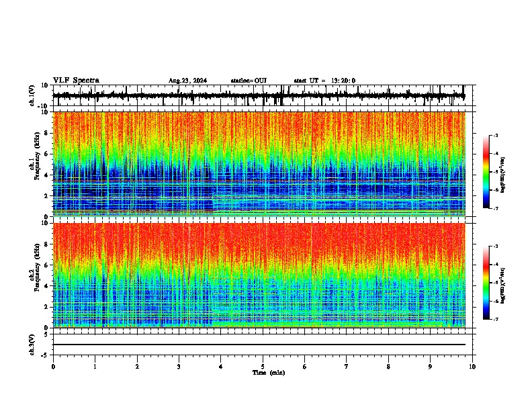532x411 pixels.
Task: Click the time tick label '10' on the time axis
Action: tap(472, 367)
